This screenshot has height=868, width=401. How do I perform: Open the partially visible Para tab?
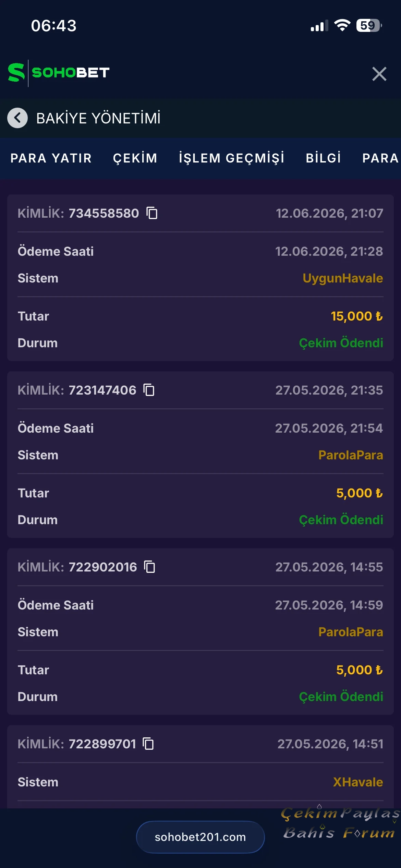381,158
